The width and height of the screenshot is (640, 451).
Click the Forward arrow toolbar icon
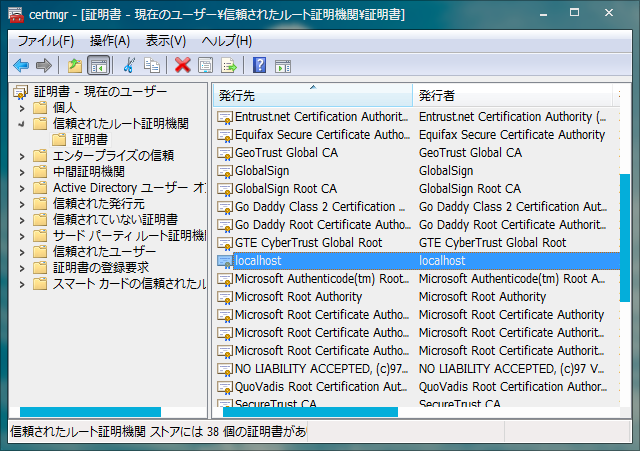tap(44, 65)
